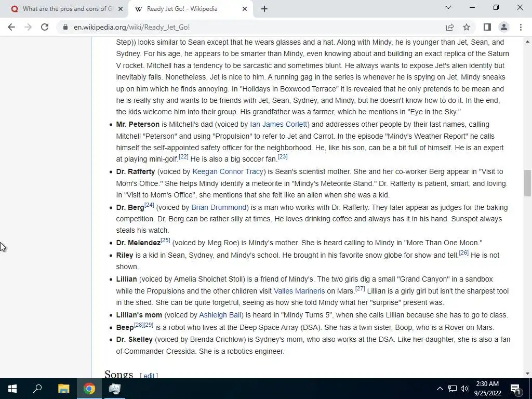Open the Keegan Connor Tracy link
Image resolution: width=532 pixels, height=399 pixels.
pyautogui.click(x=228, y=171)
